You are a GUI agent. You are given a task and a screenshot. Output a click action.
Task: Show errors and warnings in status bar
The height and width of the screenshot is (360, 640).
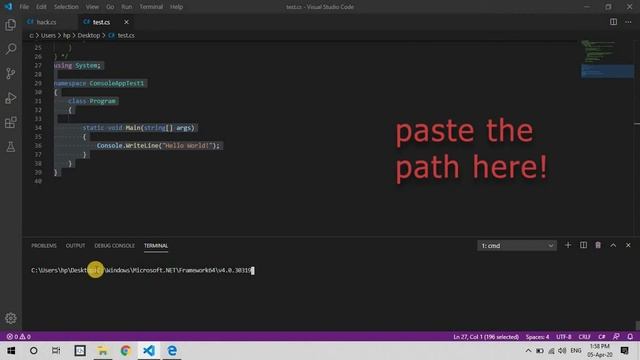click(18, 337)
